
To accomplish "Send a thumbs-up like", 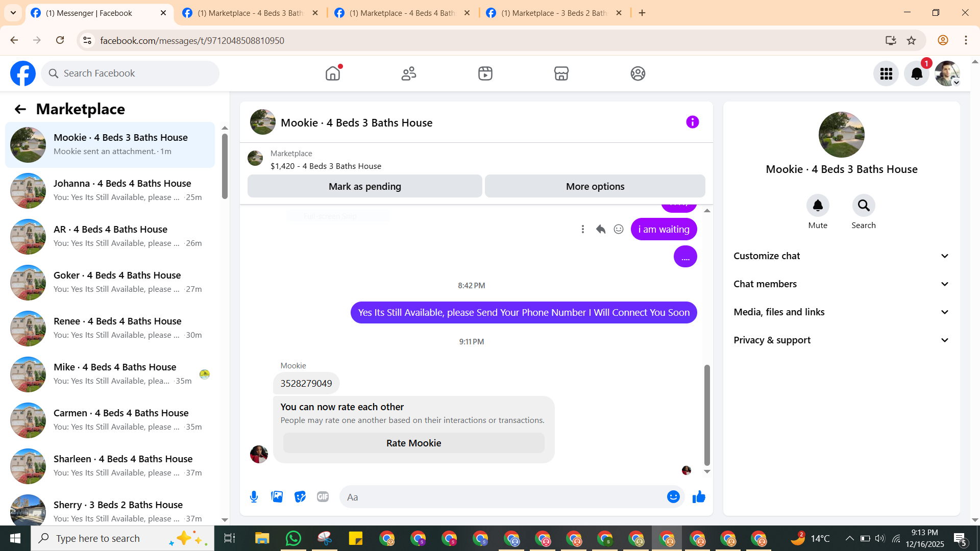I will click(x=699, y=497).
